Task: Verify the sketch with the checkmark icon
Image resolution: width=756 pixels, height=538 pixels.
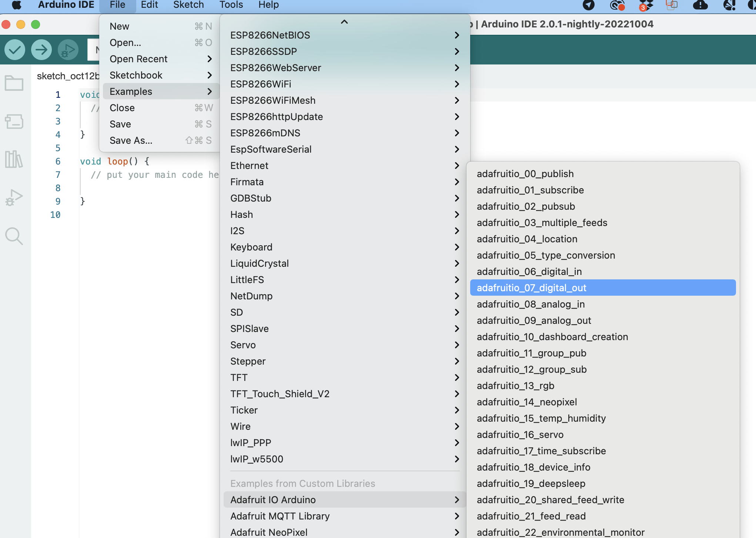Action: point(14,49)
